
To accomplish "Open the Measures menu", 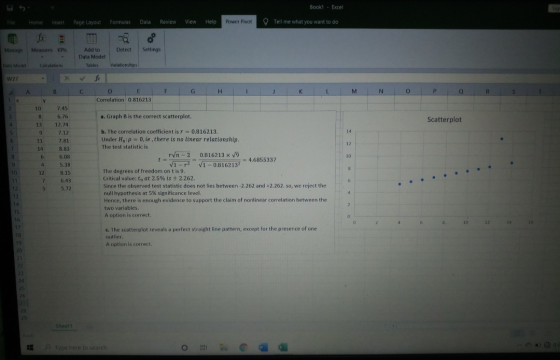I will tap(41, 45).
